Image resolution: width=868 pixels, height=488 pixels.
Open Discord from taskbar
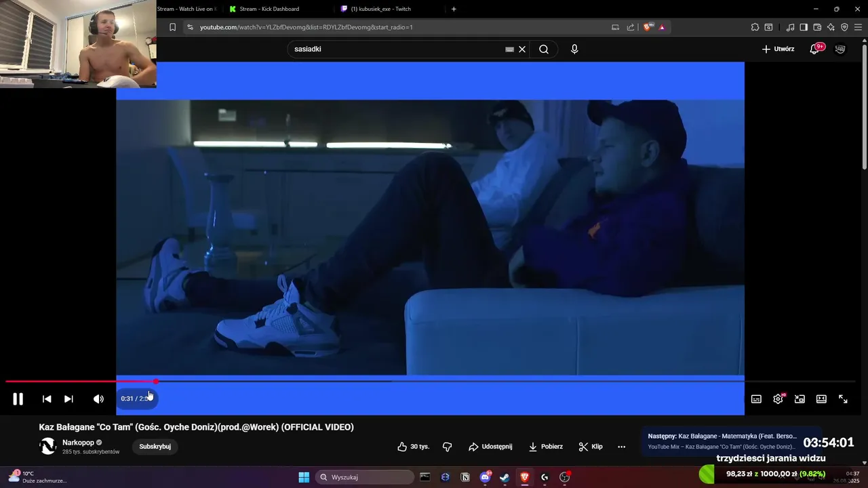coord(485,477)
